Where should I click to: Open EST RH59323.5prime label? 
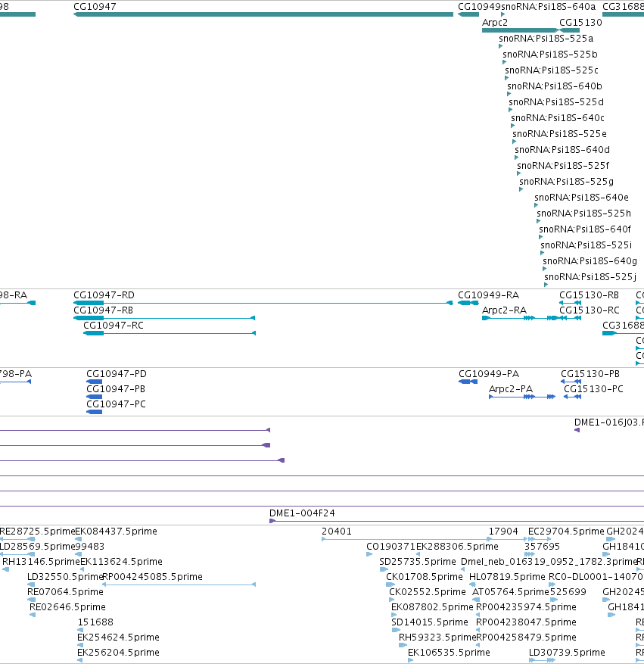click(437, 638)
